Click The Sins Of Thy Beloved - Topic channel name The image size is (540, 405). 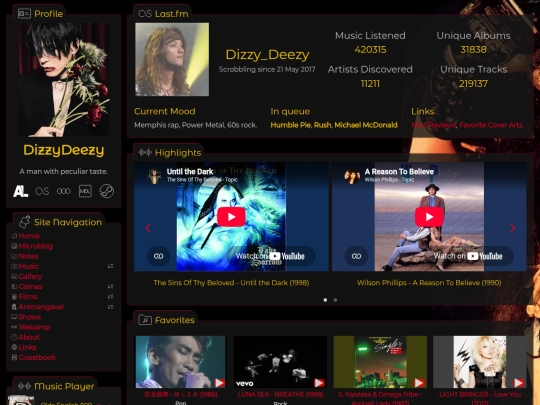pos(202,179)
